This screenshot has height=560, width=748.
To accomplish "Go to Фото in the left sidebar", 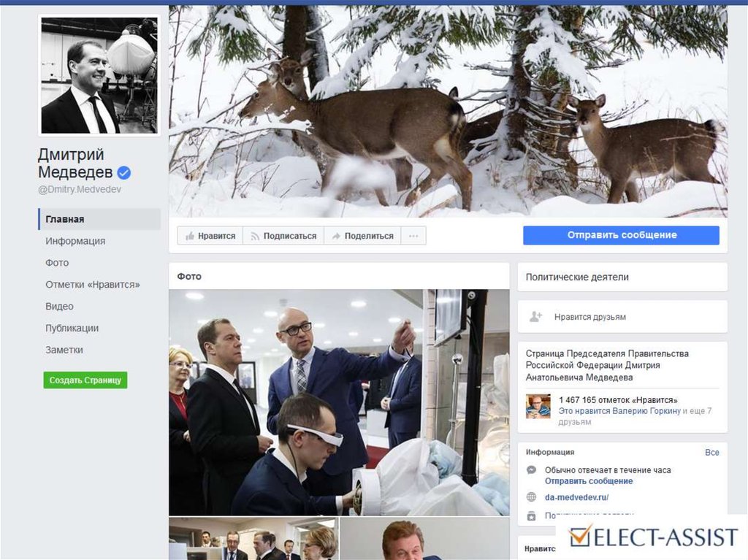I will pos(57,263).
